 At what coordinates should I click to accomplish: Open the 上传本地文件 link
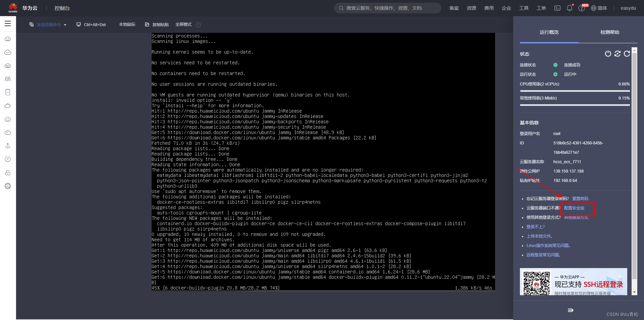click(x=539, y=236)
